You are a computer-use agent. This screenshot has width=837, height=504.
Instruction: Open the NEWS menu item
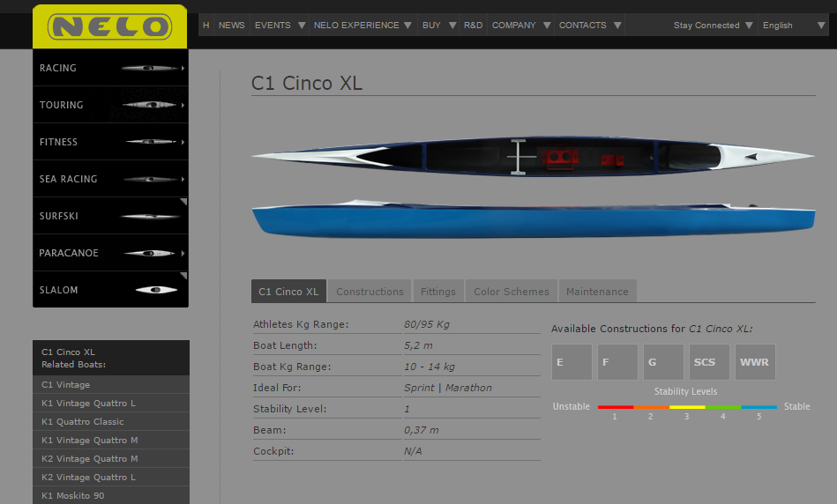232,25
